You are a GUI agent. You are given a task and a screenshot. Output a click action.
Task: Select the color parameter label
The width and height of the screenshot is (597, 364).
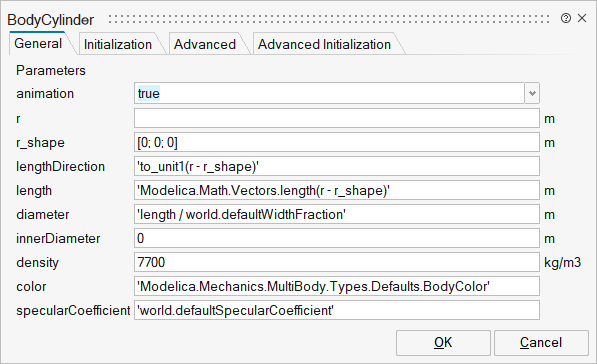point(31,287)
